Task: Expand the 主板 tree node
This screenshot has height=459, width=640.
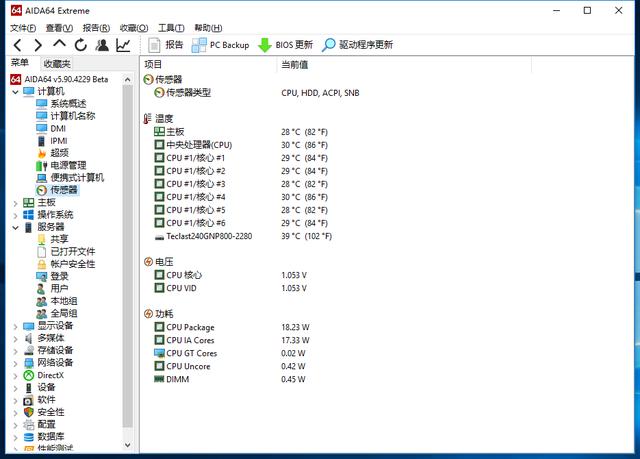Action: point(15,203)
